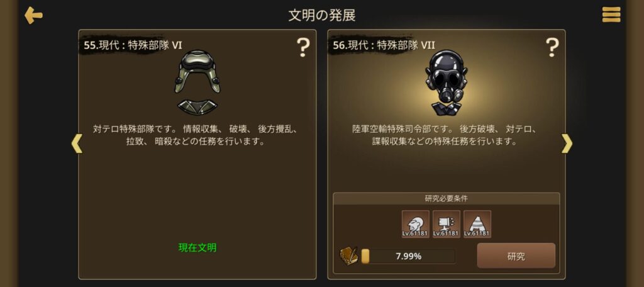Tap the 文明の発展 screen title
The image size is (644, 287).
tap(321, 15)
